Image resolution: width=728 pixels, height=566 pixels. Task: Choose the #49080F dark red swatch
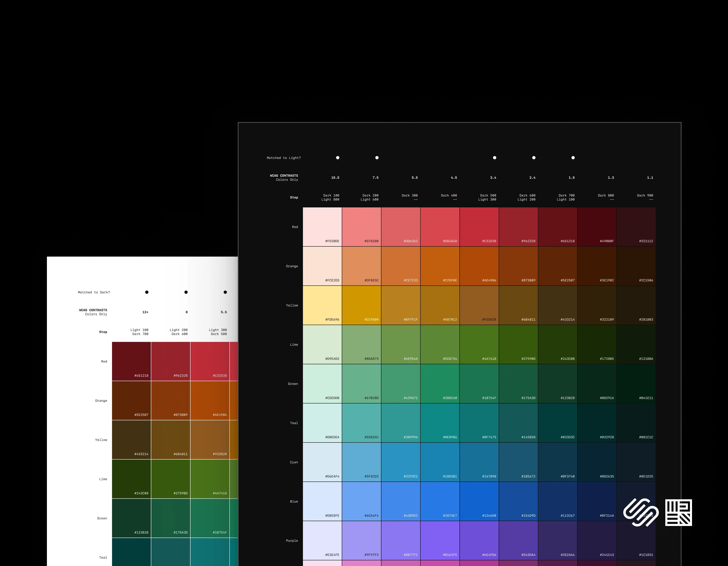coord(597,227)
